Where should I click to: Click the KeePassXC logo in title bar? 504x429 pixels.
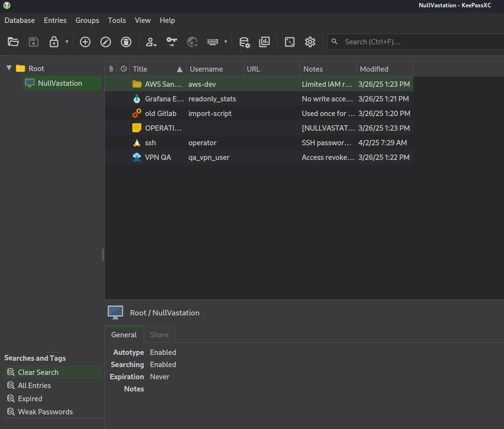pyautogui.click(x=7, y=5)
